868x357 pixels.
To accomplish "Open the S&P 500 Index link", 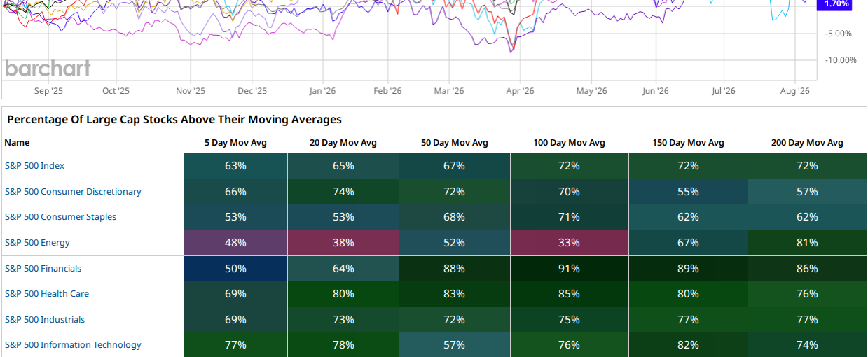I will coord(34,166).
